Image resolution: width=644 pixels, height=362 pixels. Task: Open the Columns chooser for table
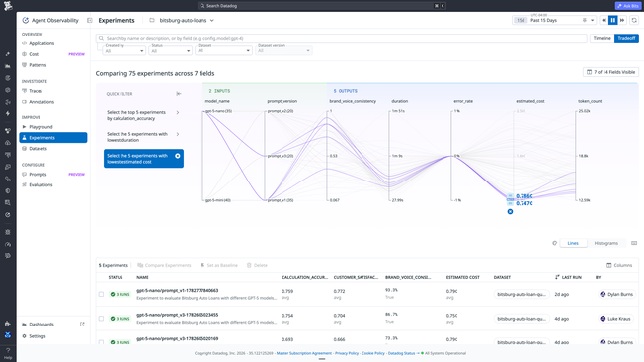point(619,265)
